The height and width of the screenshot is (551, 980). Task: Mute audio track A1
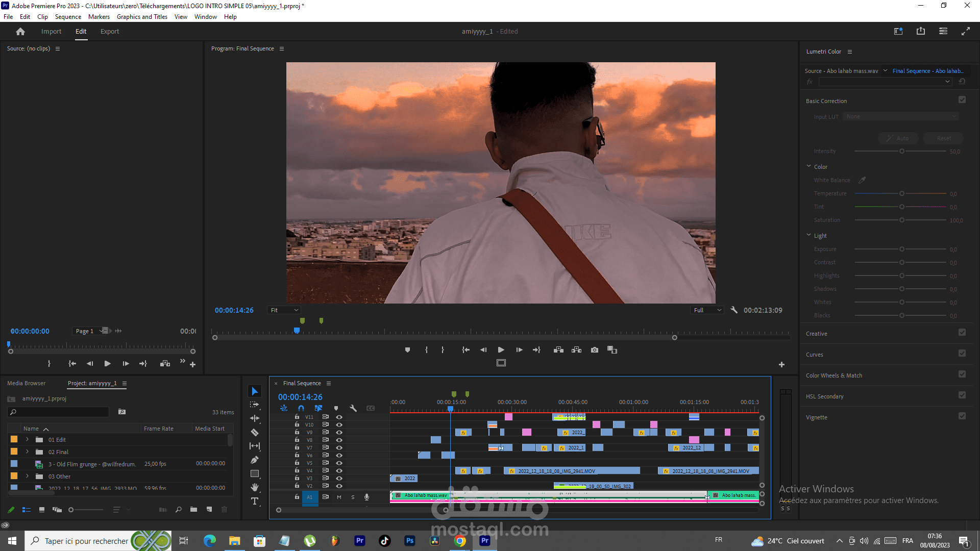tap(339, 497)
